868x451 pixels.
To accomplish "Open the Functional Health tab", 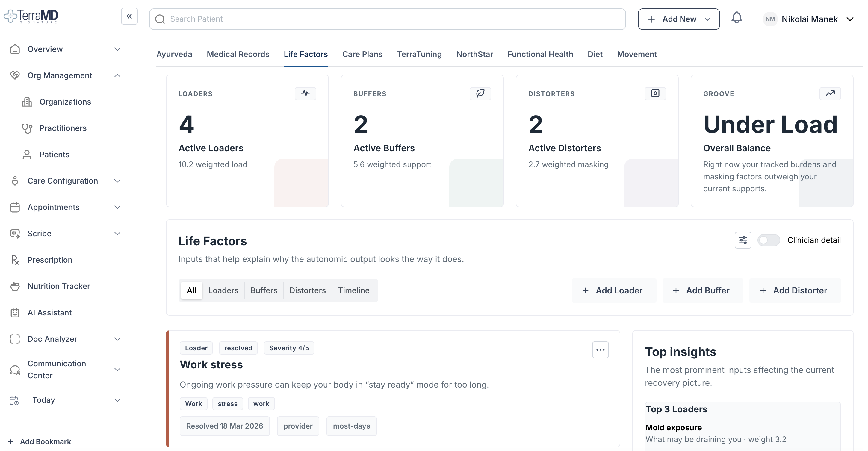I will (x=540, y=54).
